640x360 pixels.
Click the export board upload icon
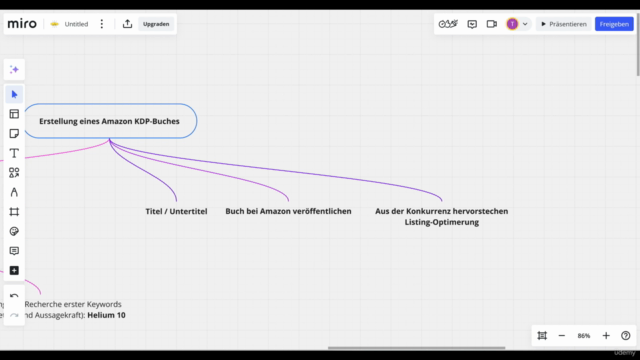coord(127,24)
